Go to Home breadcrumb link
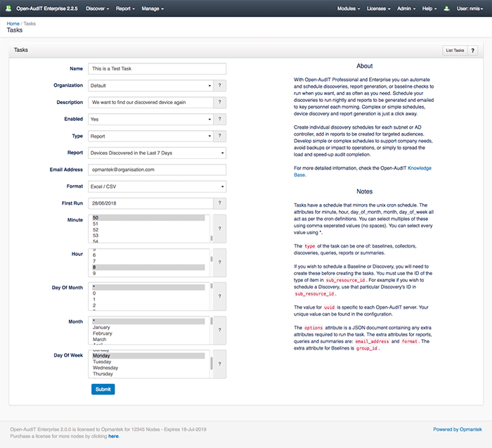The image size is (492, 448). click(13, 23)
